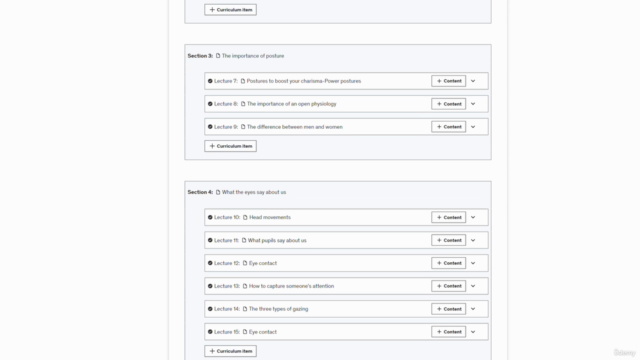Add Content to Lecture 13
Viewport: 640px width, 360px height.
click(x=449, y=286)
